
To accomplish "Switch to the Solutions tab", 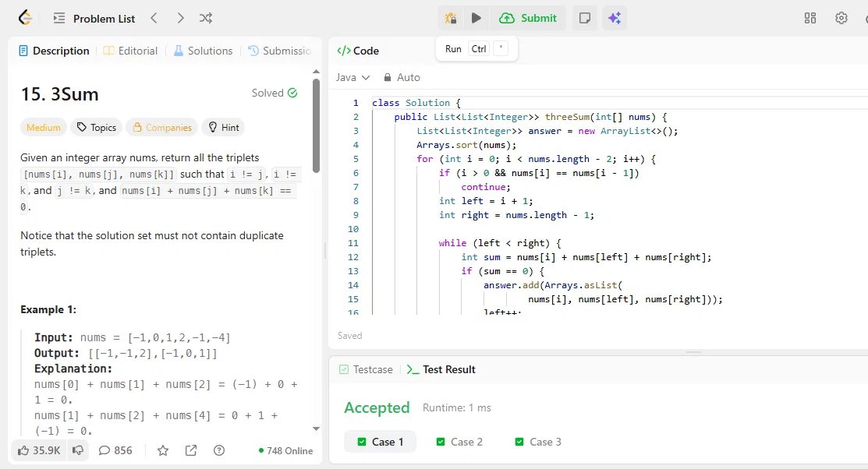I will point(204,51).
